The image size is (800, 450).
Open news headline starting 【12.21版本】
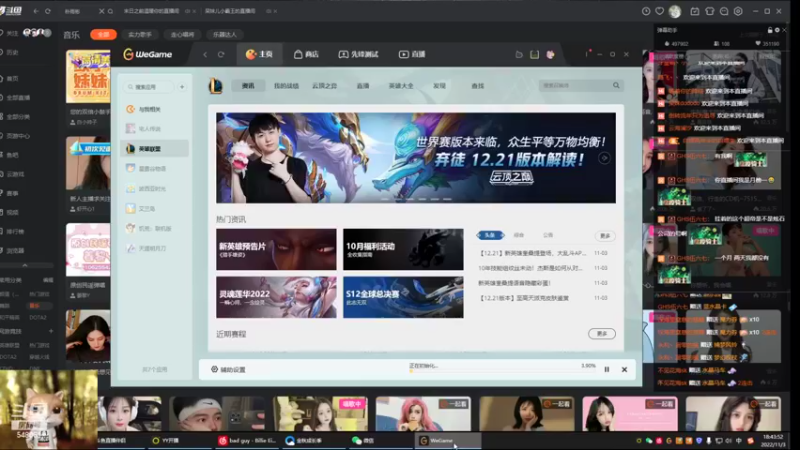(x=523, y=298)
